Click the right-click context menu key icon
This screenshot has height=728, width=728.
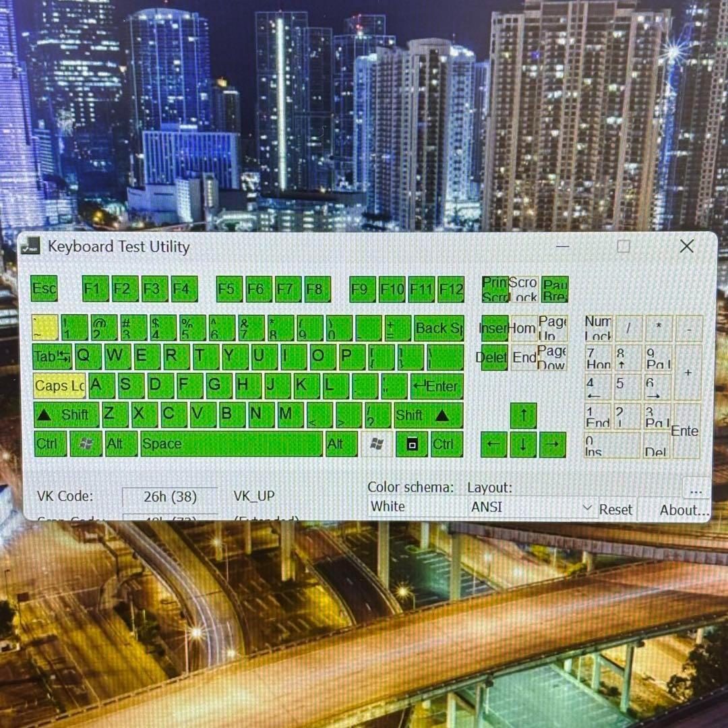(411, 444)
